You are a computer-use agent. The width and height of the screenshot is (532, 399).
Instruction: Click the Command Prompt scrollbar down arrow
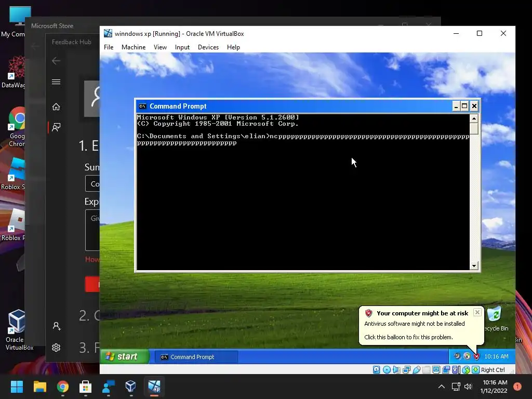coord(474,265)
